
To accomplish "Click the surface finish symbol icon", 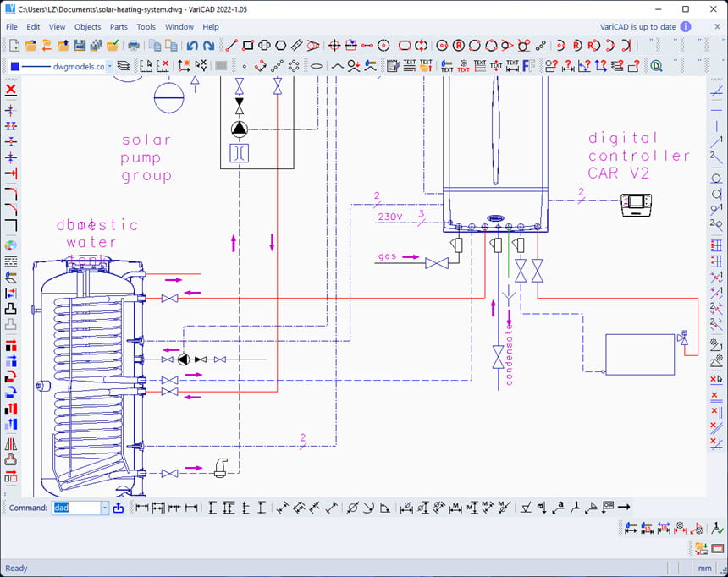I will click(x=526, y=508).
